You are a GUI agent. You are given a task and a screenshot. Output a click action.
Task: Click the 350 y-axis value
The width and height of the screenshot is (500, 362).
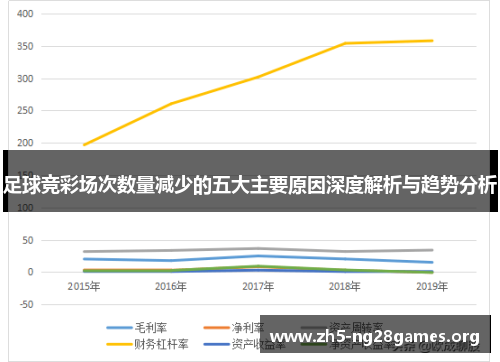click(25, 46)
